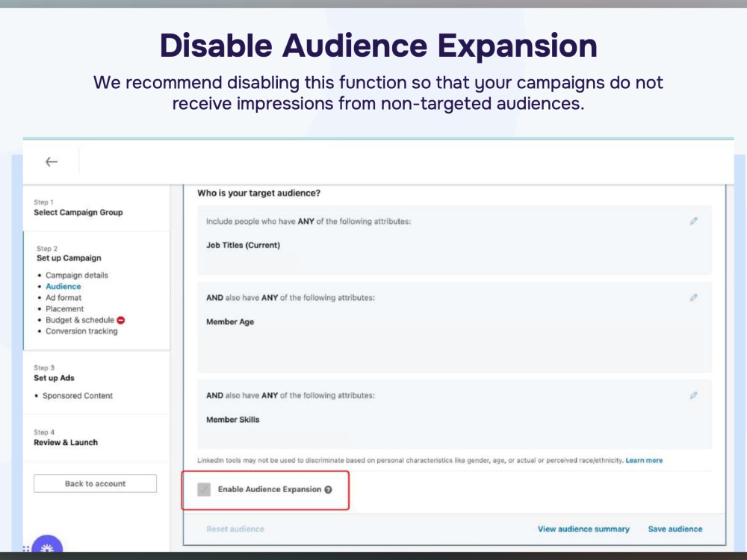This screenshot has height=560, width=747.
Task: Open Step 2 Set up Campaign
Action: [x=69, y=258]
